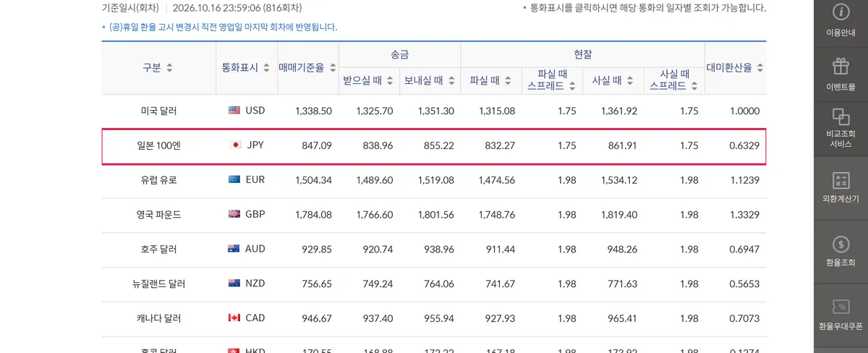Click EUR 대미환산율 value 1.1239
The image size is (868, 353).
tap(744, 180)
